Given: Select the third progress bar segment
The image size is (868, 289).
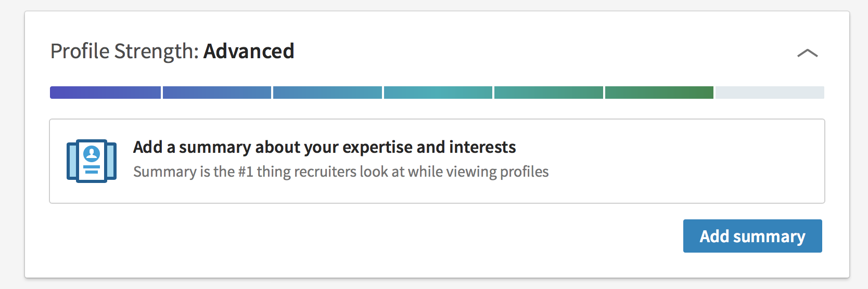Looking at the screenshot, I should coord(327,93).
